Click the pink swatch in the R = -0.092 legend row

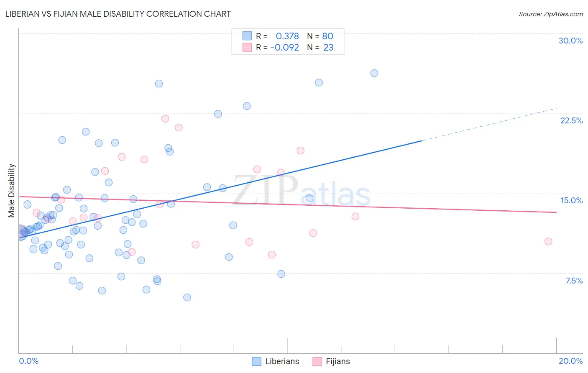pyautogui.click(x=247, y=47)
